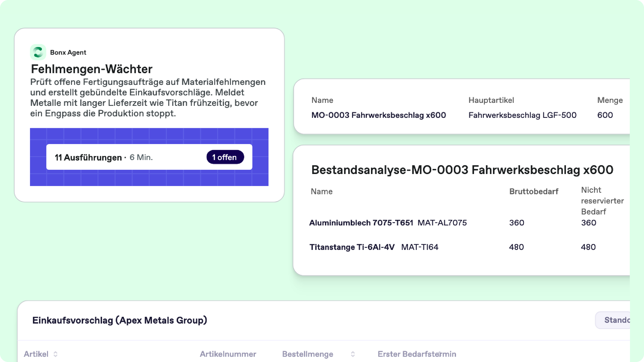
Task: Click the 'Bestandsanalyse-MO-0003 Fahrwerksbeschlag x600' heading
Action: point(462,170)
